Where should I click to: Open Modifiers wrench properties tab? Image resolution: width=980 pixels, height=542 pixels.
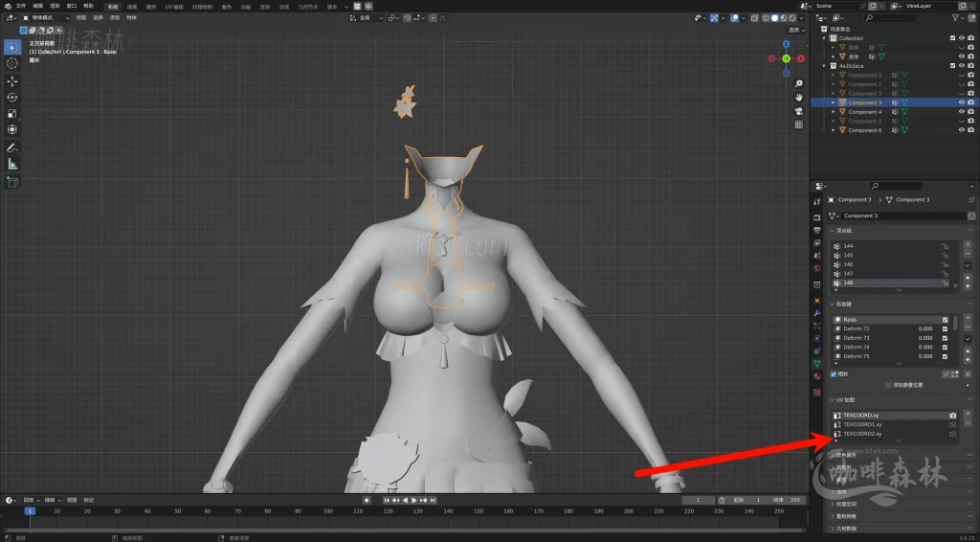(x=817, y=312)
